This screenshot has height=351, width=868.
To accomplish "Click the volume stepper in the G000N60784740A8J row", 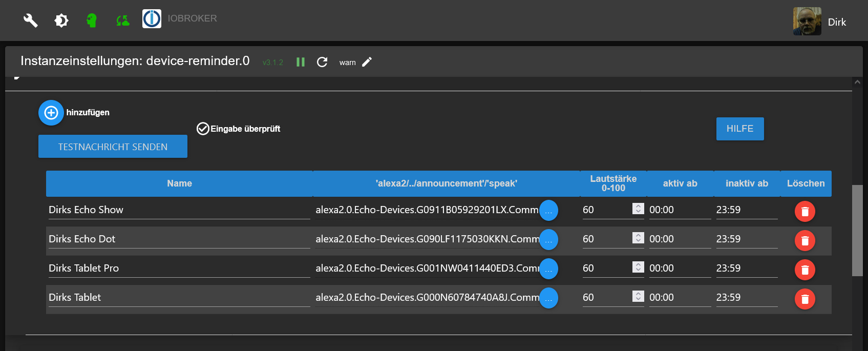I will tap(638, 296).
